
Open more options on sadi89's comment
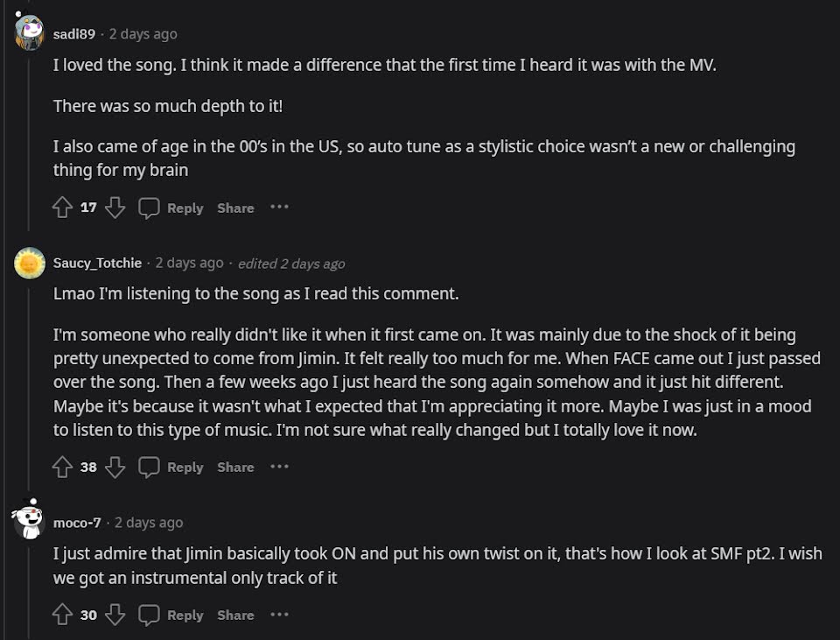279,207
